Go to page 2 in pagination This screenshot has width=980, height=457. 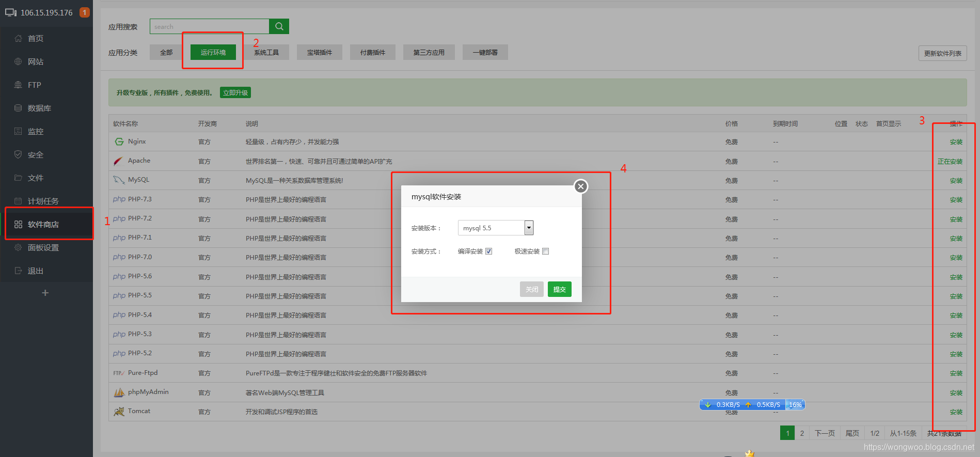[x=802, y=433]
